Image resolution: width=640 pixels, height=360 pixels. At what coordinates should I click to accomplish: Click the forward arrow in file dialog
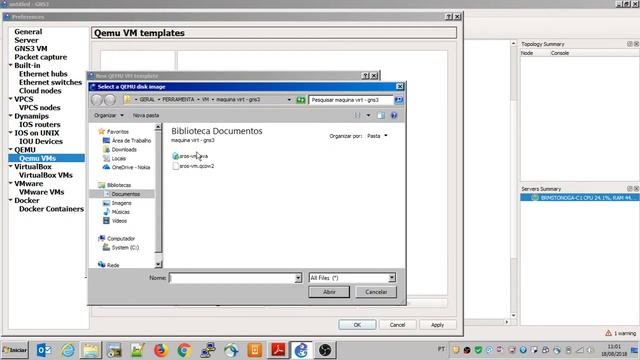(110, 100)
